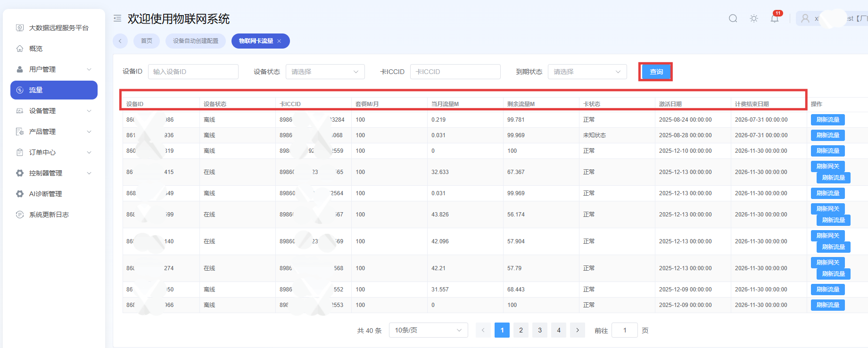Click 刷新网关 in the 43.826 usage row
The height and width of the screenshot is (348, 868).
pos(828,209)
